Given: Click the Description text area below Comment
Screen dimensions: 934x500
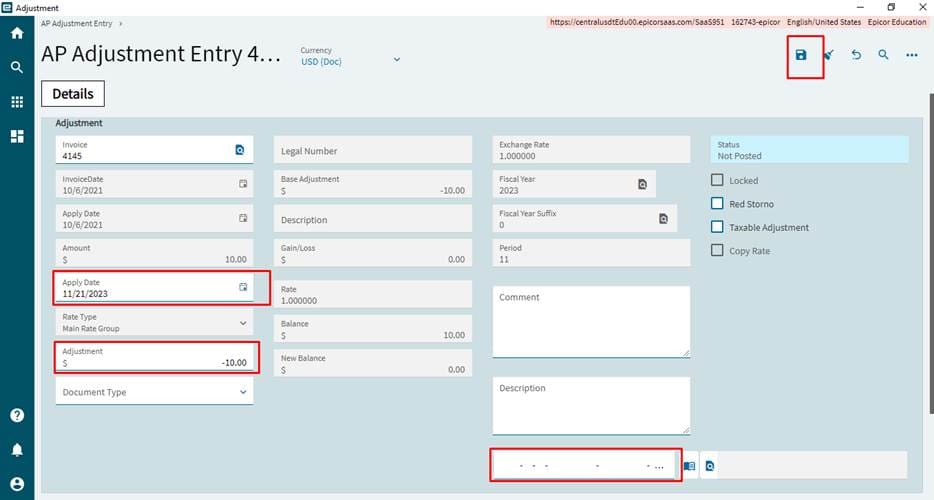Looking at the screenshot, I should point(591,406).
